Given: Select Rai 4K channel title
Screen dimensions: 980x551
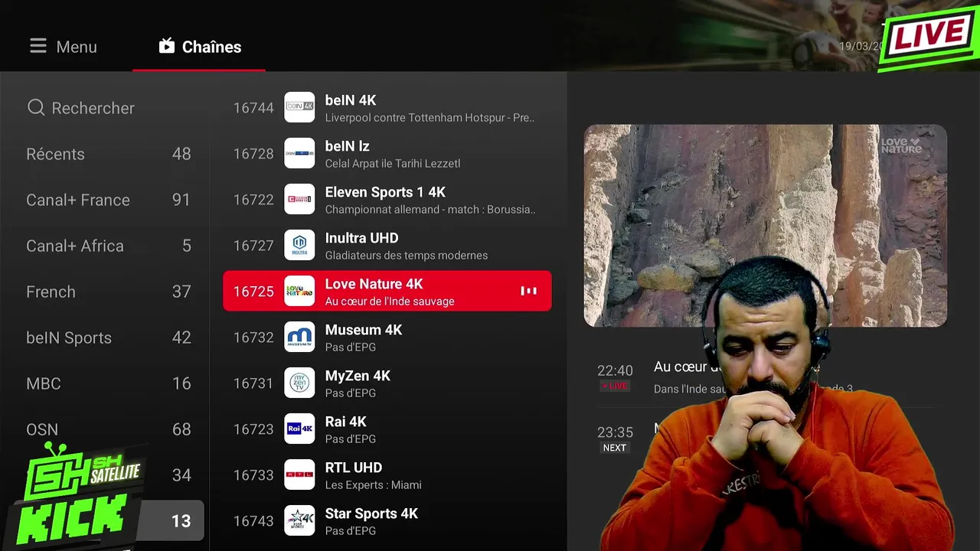Looking at the screenshot, I should (346, 422).
